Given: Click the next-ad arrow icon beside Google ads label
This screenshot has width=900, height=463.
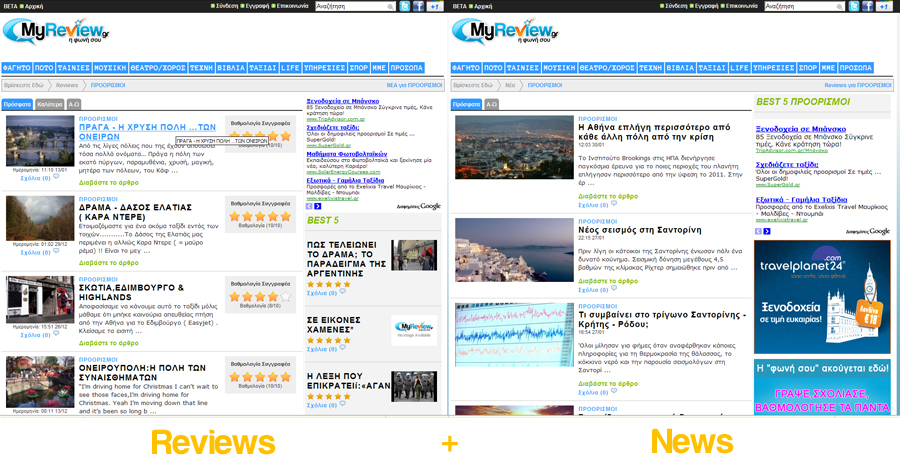Looking at the screenshot, I should click(318, 206).
